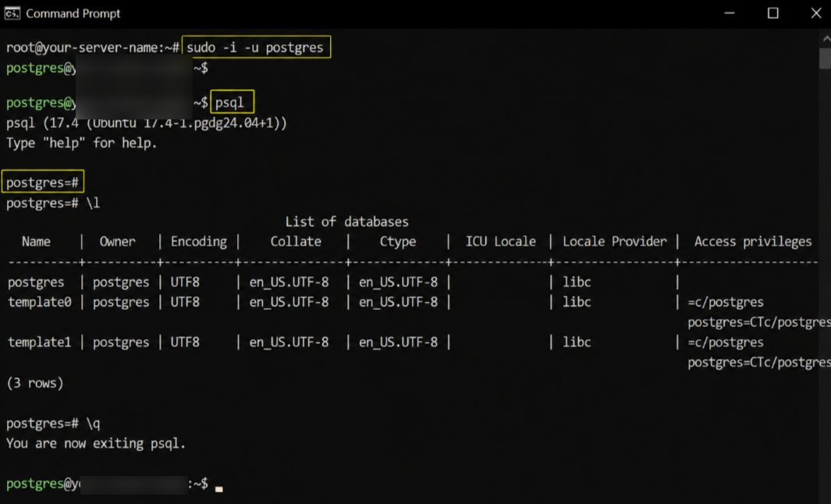This screenshot has height=504, width=831.
Task: Click the "ICU Locale" column header
Action: click(501, 242)
